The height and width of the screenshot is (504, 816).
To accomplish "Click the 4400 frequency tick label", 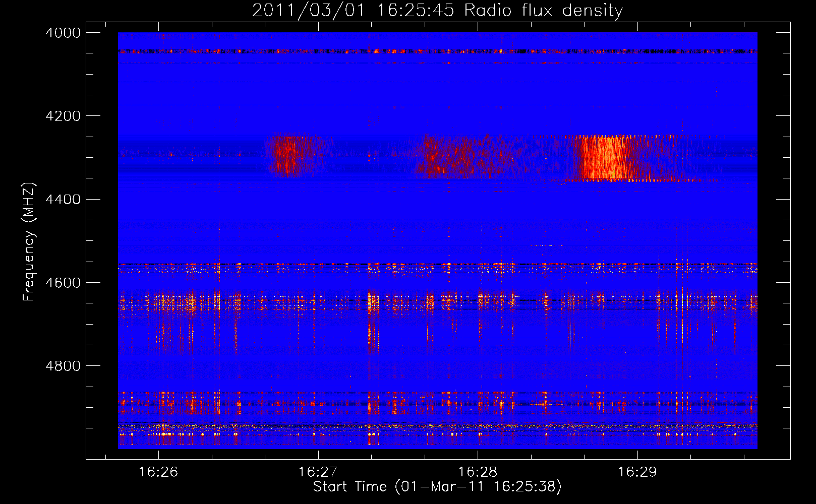I will pos(63,200).
